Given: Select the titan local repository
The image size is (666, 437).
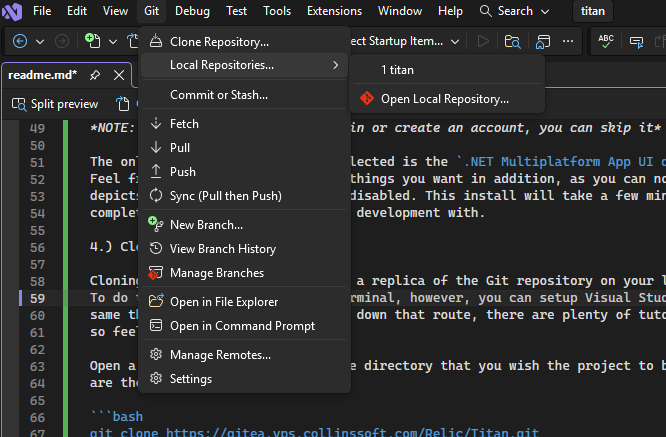Looking at the screenshot, I should [x=398, y=70].
